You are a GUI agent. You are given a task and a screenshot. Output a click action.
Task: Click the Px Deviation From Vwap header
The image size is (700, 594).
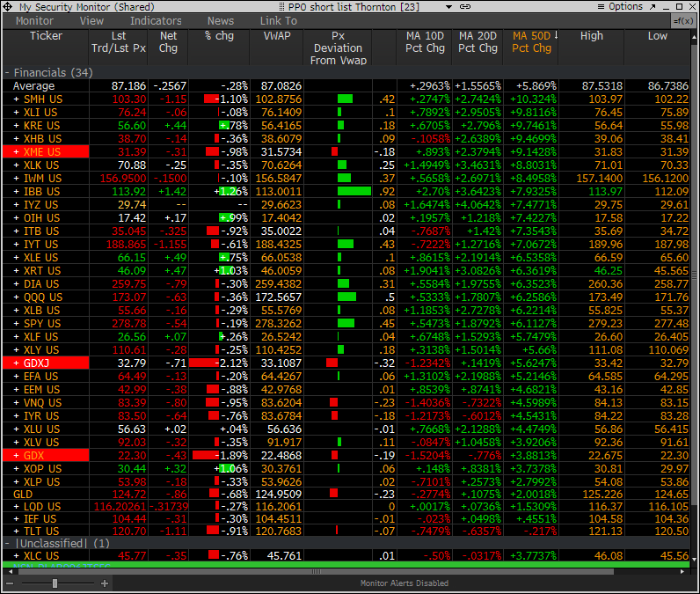click(338, 48)
